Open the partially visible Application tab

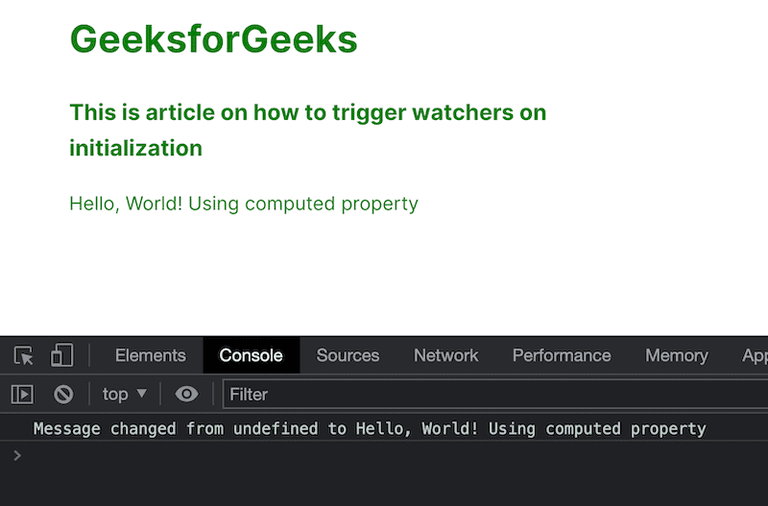(754, 355)
